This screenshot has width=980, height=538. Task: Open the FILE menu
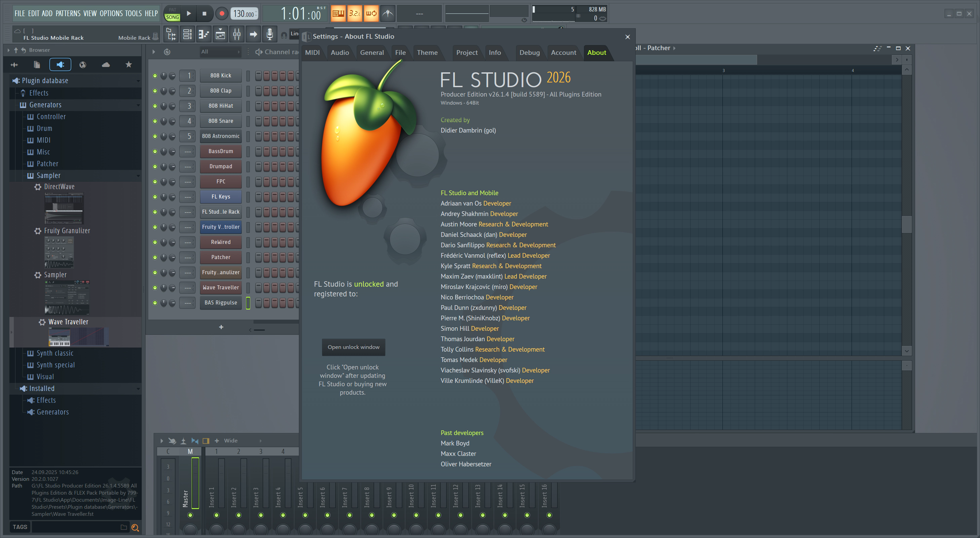(20, 14)
